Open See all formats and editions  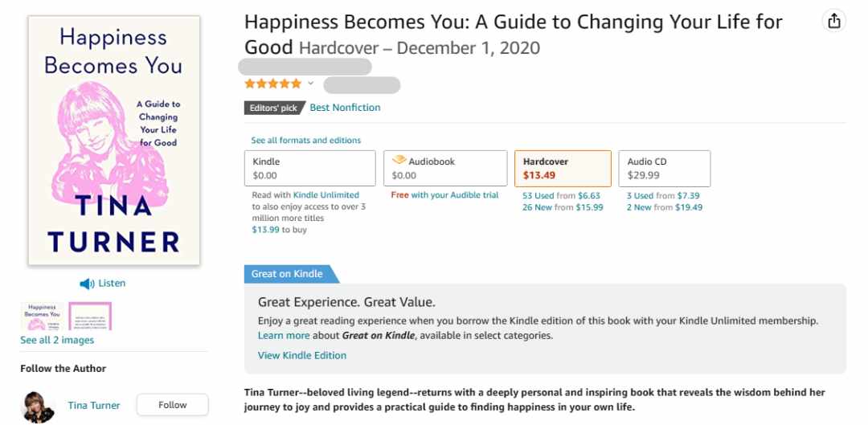pyautogui.click(x=305, y=141)
